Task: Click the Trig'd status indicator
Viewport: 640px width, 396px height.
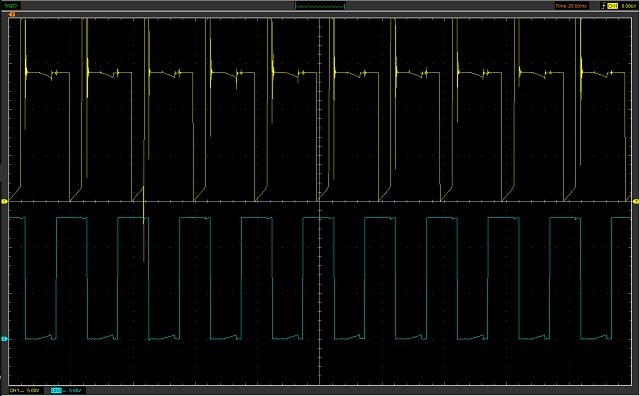Action: [x=11, y=6]
